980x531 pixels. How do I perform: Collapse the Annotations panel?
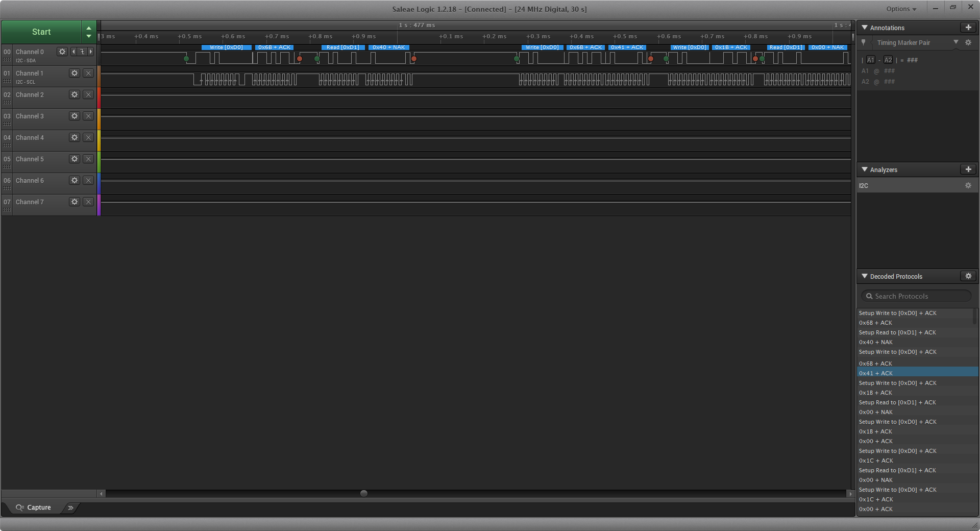click(x=865, y=28)
